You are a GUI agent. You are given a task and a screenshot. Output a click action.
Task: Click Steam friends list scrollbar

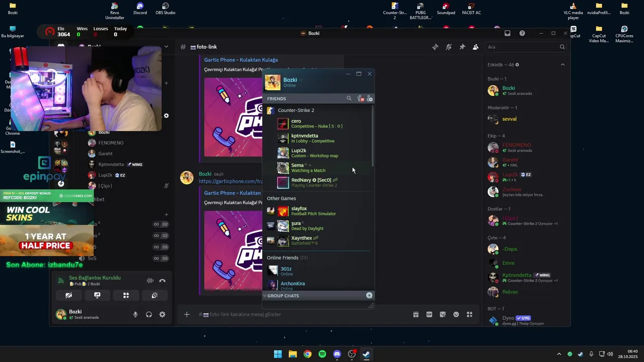point(372,136)
